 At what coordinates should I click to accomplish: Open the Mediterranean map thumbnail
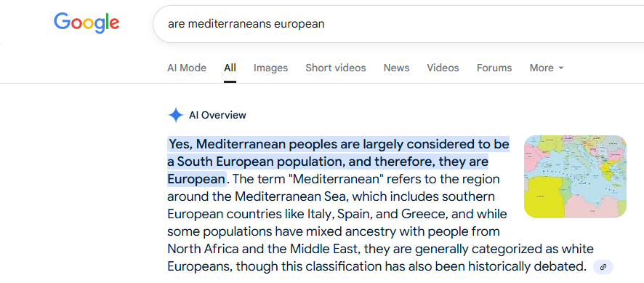575,176
